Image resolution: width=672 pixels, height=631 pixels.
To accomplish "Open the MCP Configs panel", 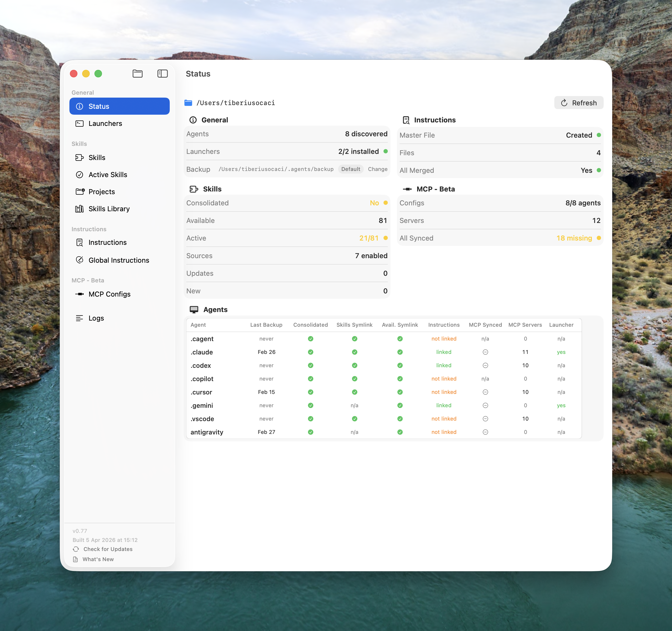I will tap(109, 294).
